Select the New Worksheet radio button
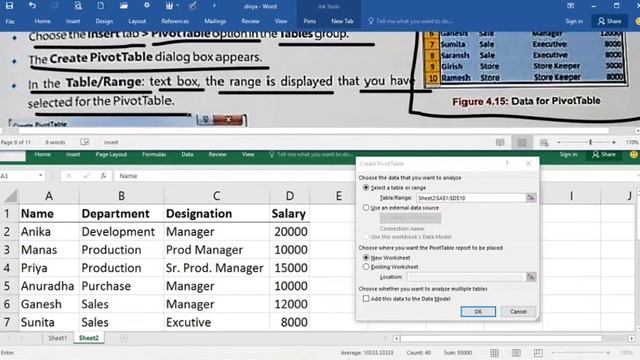640x360 pixels. 366,258
